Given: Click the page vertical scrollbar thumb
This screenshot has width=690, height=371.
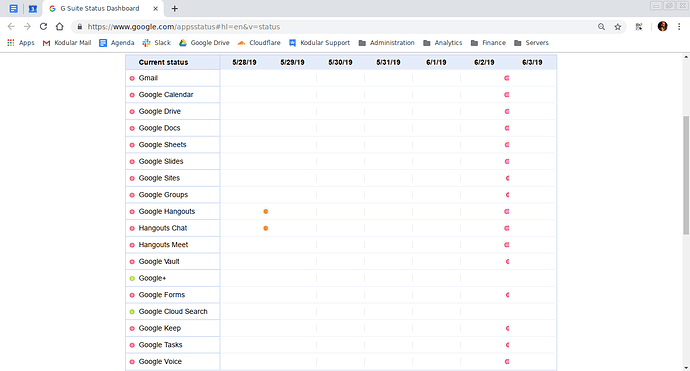Looking at the screenshot, I should point(686,175).
